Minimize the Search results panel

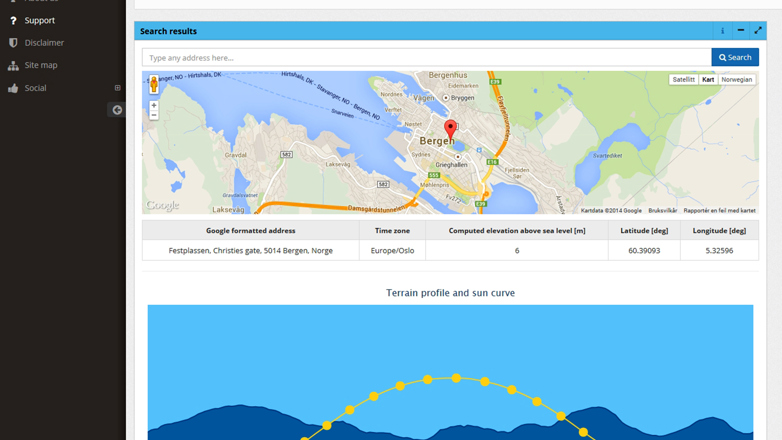pos(741,31)
